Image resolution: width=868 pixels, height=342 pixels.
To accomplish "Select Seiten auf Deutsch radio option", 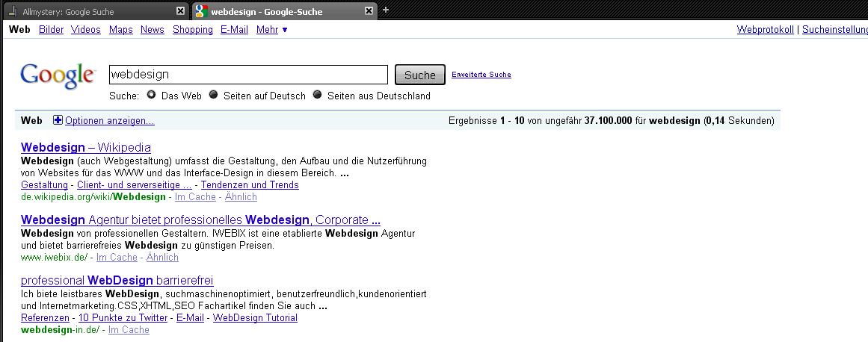I will (x=213, y=95).
